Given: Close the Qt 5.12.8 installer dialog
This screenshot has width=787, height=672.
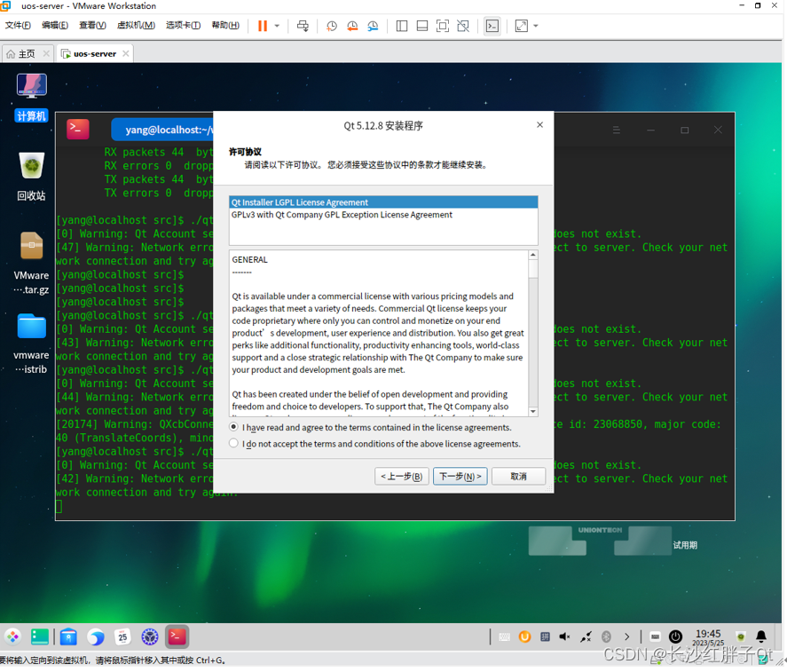Looking at the screenshot, I should (x=539, y=124).
